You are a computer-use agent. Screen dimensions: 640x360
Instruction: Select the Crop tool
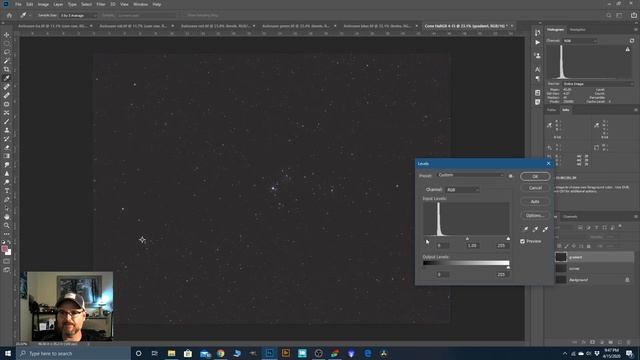coord(7,69)
